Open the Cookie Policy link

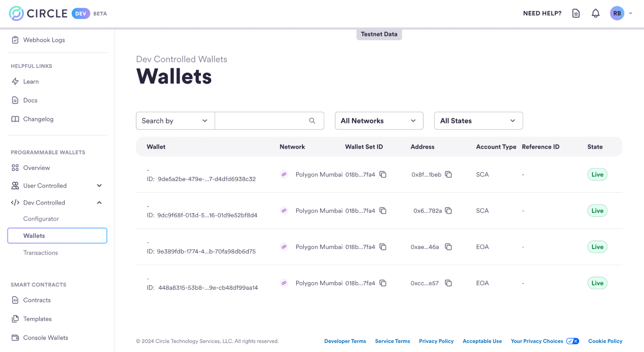coord(605,341)
